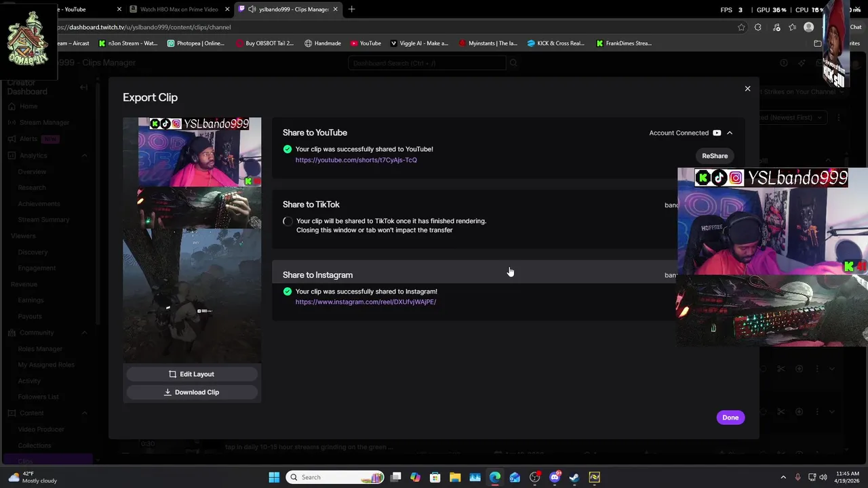Image resolution: width=868 pixels, height=488 pixels.
Task: Open the KICK & Cross Real bookmark
Action: [x=556, y=43]
